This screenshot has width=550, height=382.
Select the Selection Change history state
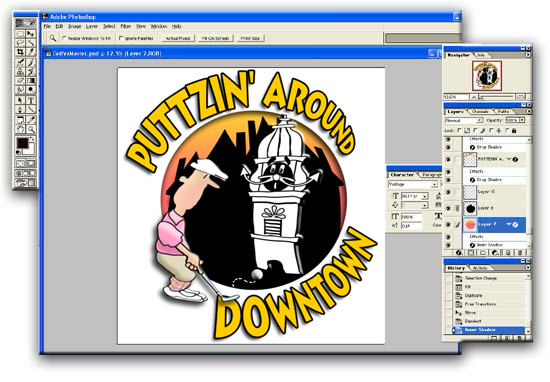(x=489, y=278)
